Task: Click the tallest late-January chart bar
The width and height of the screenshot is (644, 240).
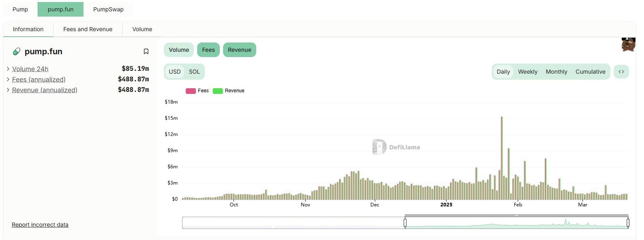Action: (x=502, y=158)
